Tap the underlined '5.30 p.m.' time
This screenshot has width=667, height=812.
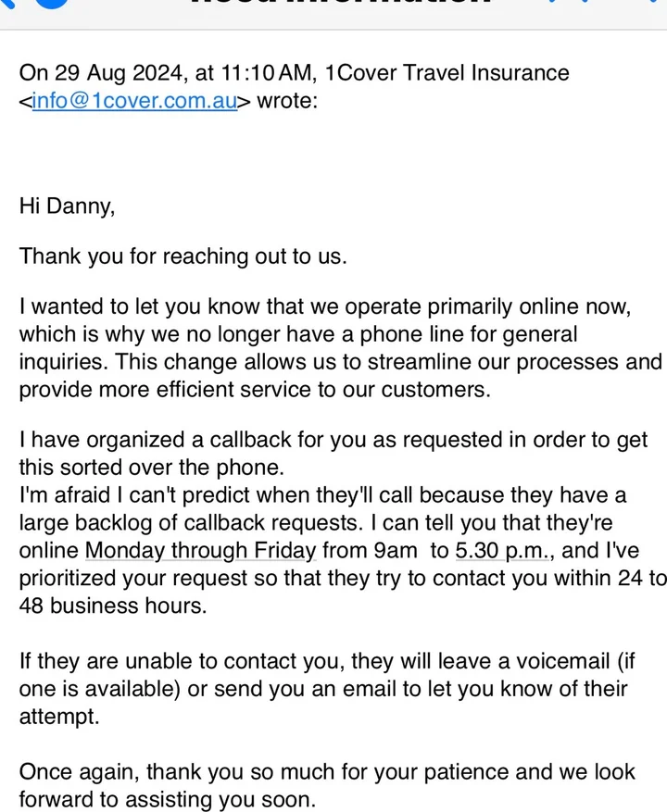[x=502, y=551]
